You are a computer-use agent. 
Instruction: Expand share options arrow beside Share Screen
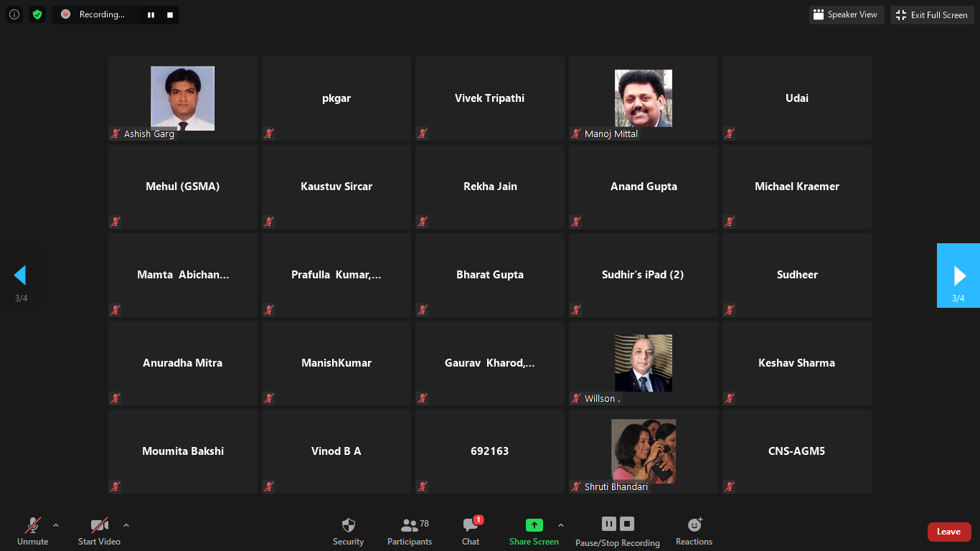coord(561,525)
